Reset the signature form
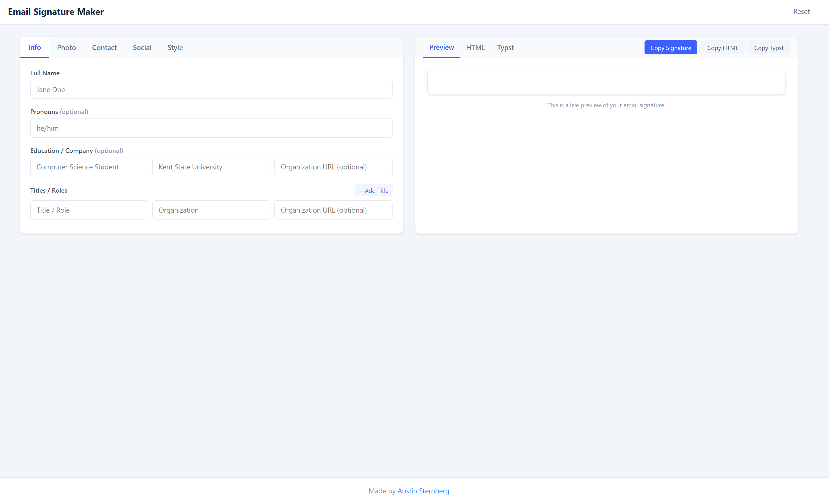829x504 pixels. (802, 11)
